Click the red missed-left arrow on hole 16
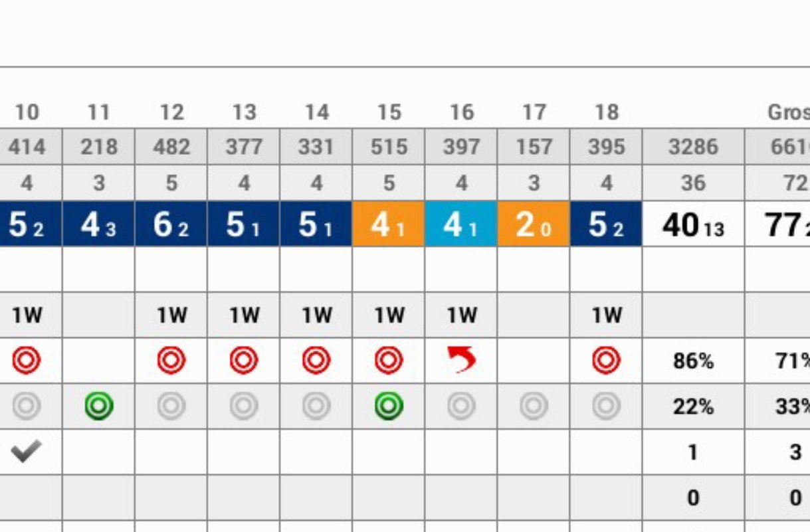810x532 pixels. [x=461, y=361]
